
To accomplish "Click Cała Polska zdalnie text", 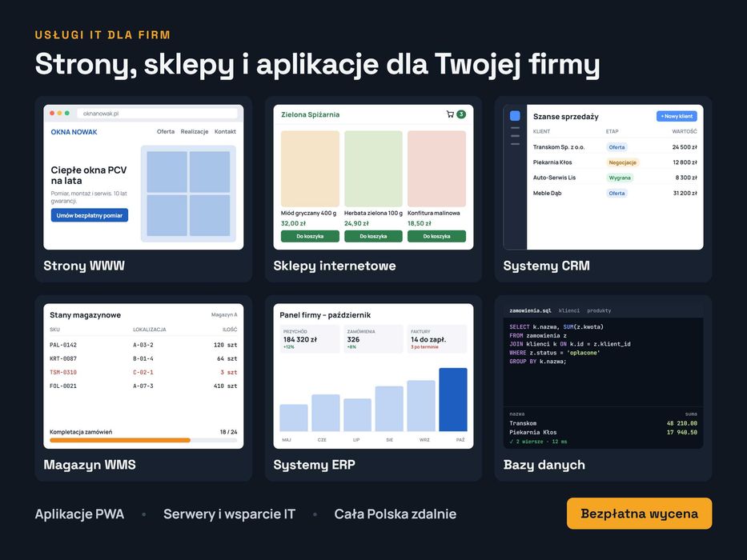I will coord(396,514).
